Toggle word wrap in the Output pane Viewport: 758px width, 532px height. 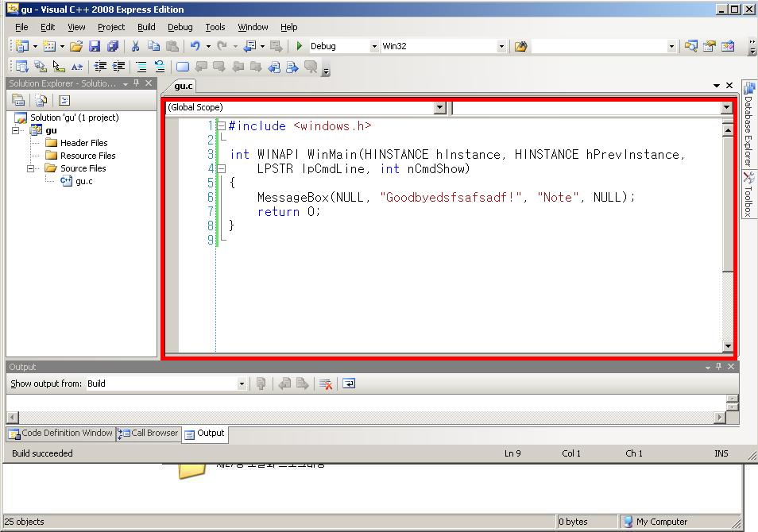tap(349, 384)
